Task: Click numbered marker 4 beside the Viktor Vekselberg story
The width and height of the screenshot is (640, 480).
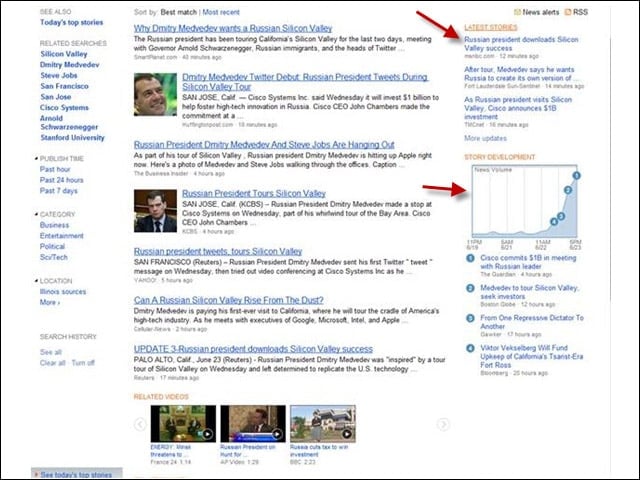Action: [470, 348]
